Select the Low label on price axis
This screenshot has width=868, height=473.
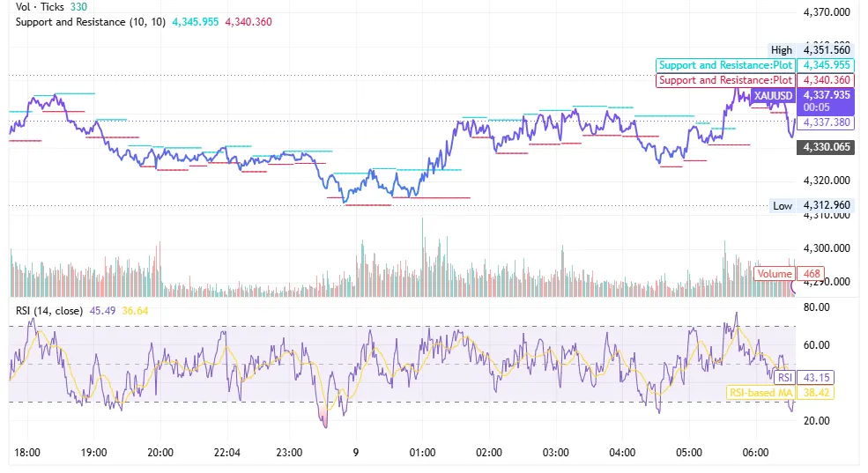[783, 206]
